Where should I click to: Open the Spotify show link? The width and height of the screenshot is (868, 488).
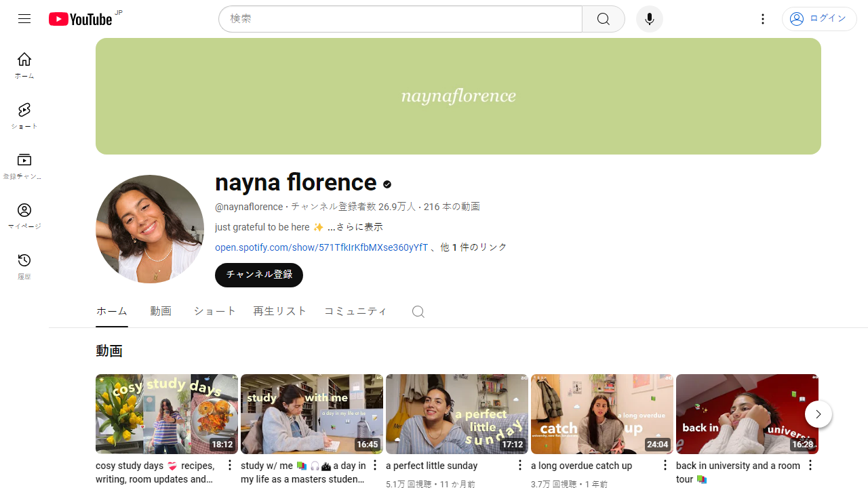321,247
